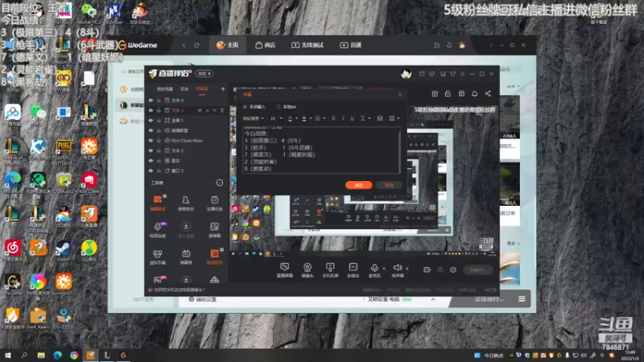Toggle visibility of 文本 3 source
The image size is (644, 362).
click(x=151, y=110)
